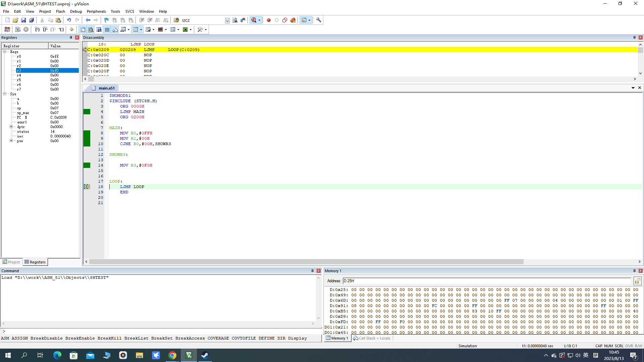Toggle Enable/Disable Breakpoint white circle
This screenshot has width=644, height=362.
pos(277,20)
